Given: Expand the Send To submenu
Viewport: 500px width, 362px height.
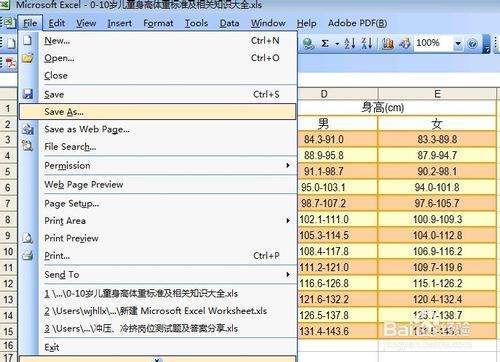Looking at the screenshot, I should coord(157,275).
